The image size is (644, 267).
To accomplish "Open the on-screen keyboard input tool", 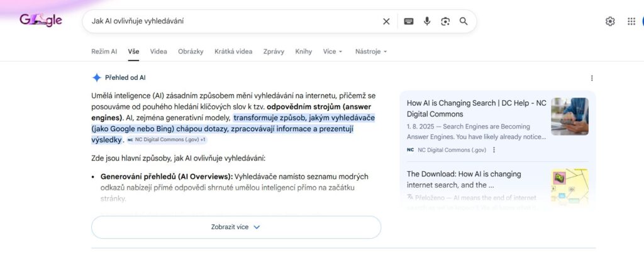I will coord(409,21).
